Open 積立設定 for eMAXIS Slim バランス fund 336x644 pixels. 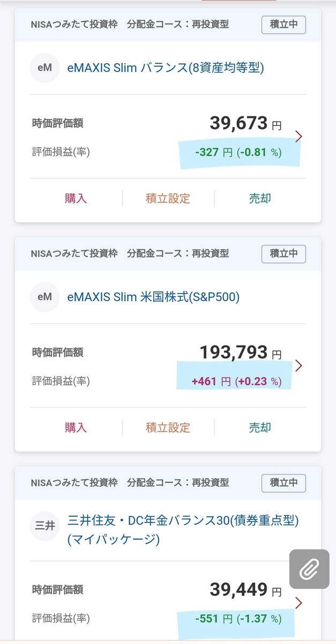click(168, 199)
